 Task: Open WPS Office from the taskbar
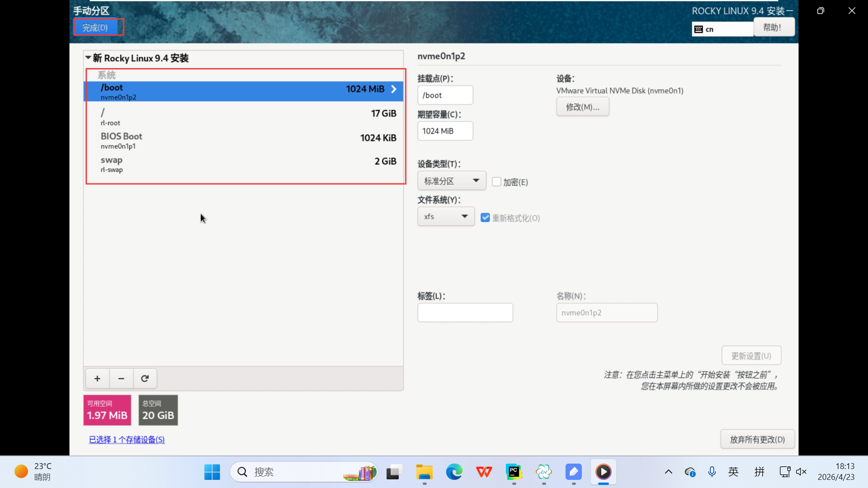click(x=484, y=472)
